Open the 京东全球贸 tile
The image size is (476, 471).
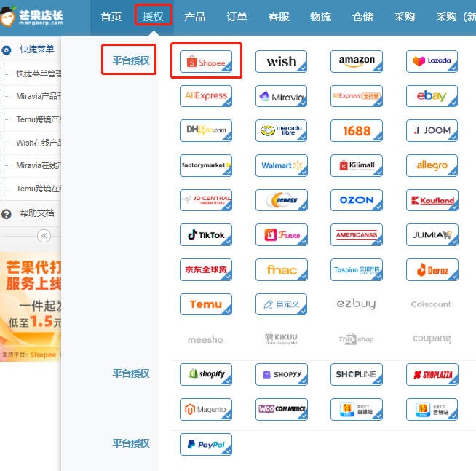point(206,269)
